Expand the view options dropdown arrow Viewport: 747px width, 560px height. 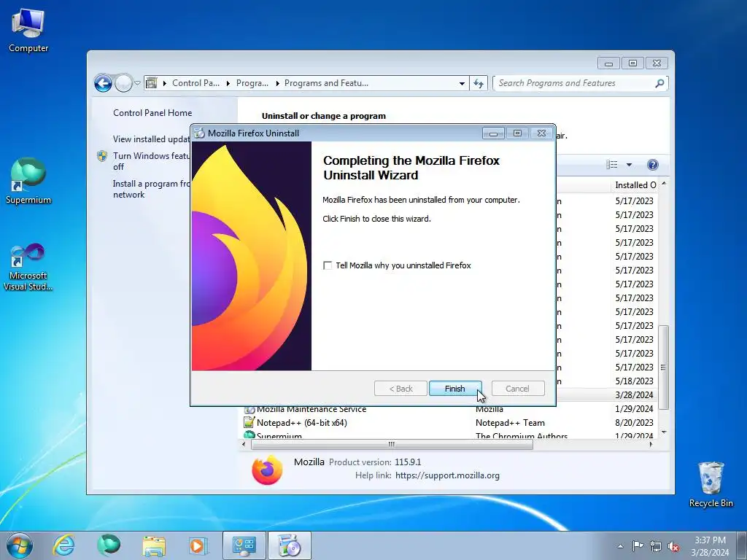(629, 165)
